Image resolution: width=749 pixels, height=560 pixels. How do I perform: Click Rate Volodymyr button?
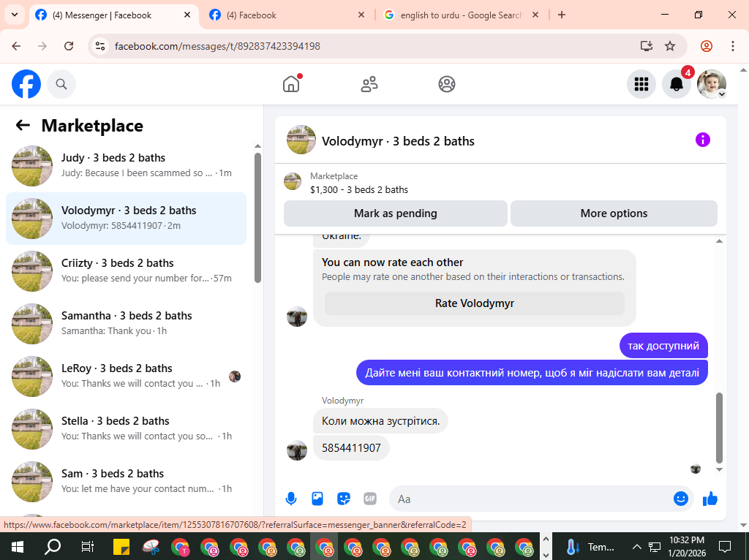(474, 303)
